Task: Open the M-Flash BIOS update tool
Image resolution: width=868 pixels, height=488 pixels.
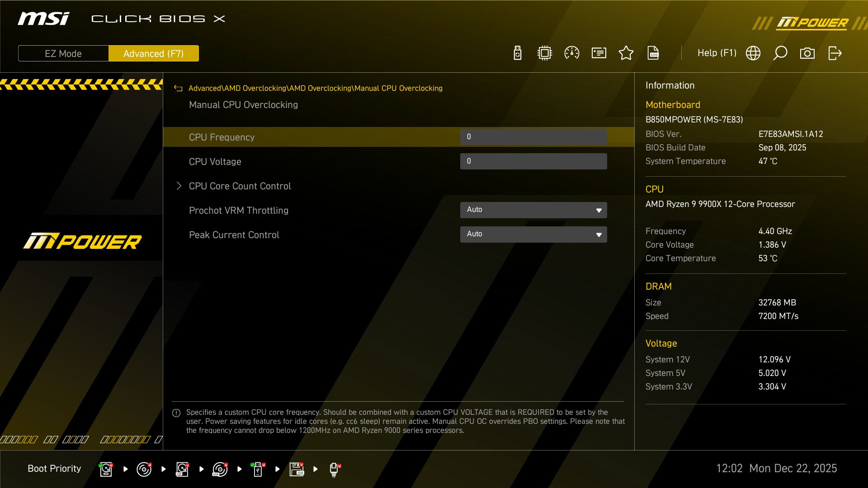Action: point(517,53)
